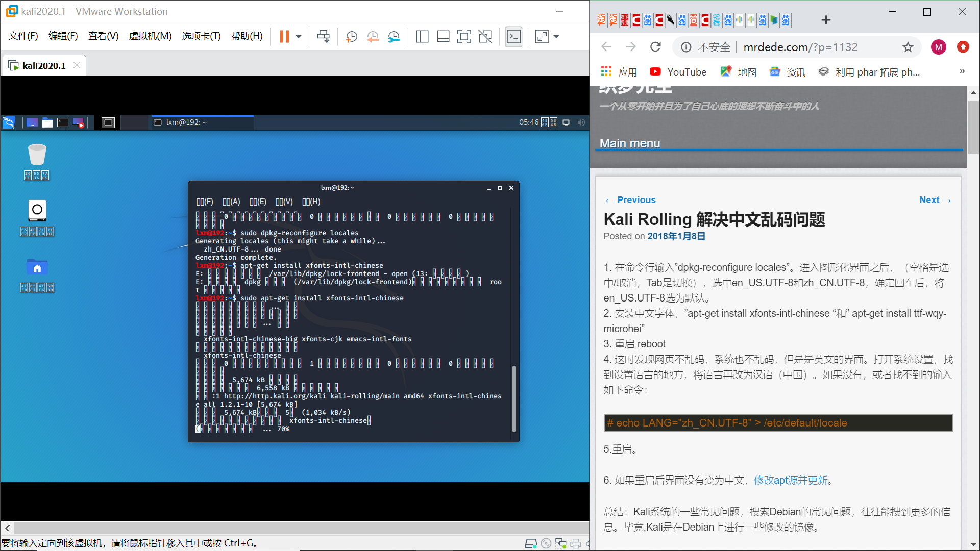Take a snapshot of the VM
The image size is (980, 551).
(351, 36)
